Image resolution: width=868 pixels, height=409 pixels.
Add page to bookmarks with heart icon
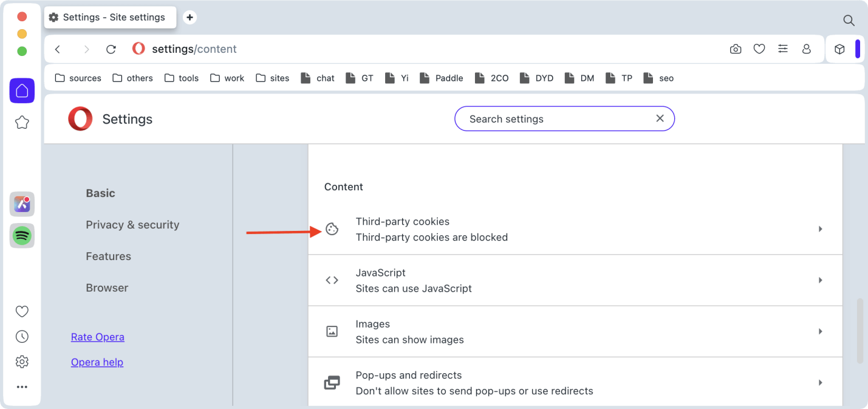coord(759,49)
